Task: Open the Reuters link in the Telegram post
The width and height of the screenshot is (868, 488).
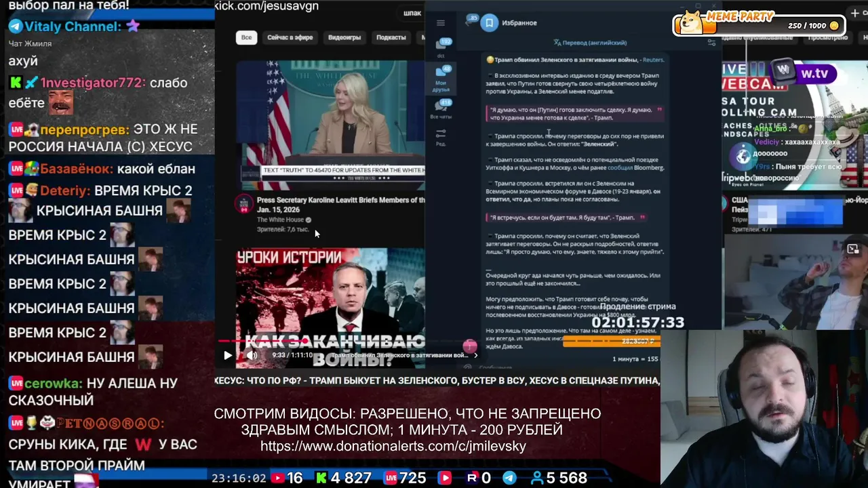Action: 653,60
